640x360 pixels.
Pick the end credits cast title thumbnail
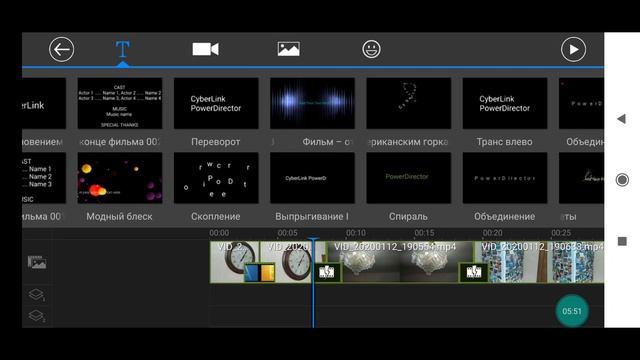coord(120,103)
